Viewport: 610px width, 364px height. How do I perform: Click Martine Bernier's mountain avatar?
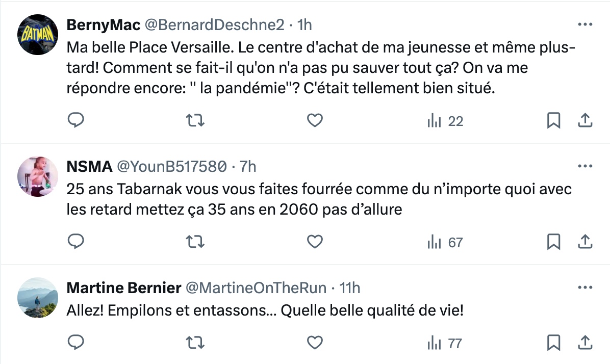coord(38,298)
